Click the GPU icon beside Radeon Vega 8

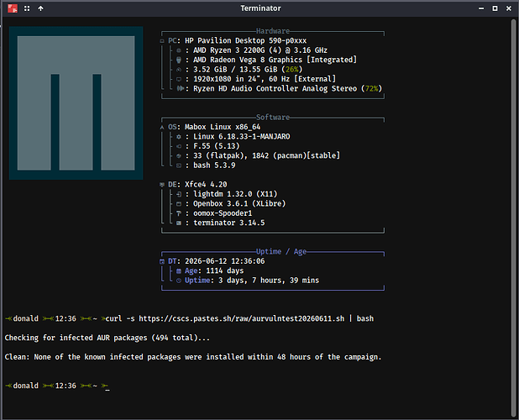click(179, 60)
